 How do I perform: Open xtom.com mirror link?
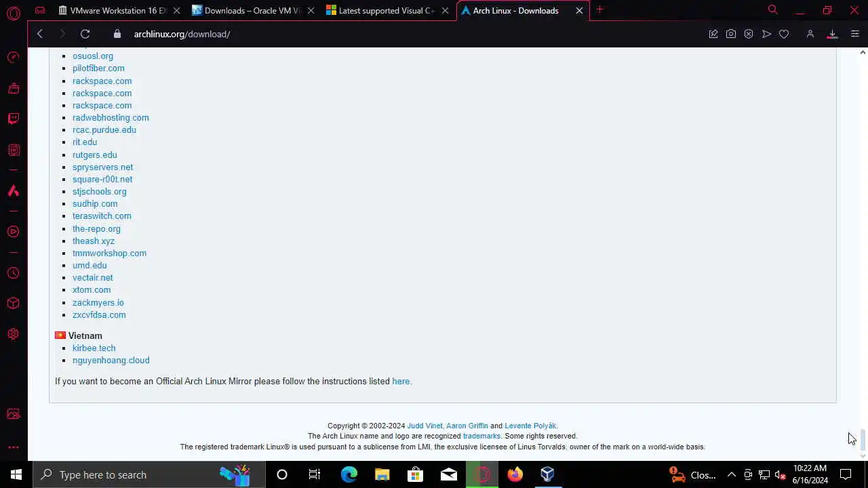tap(92, 290)
